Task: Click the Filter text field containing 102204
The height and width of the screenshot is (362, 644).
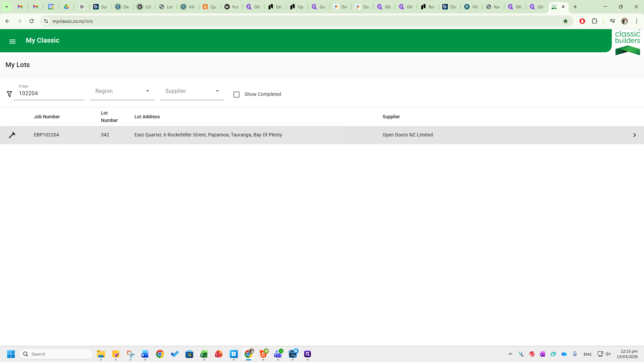Action: pyautogui.click(x=49, y=94)
